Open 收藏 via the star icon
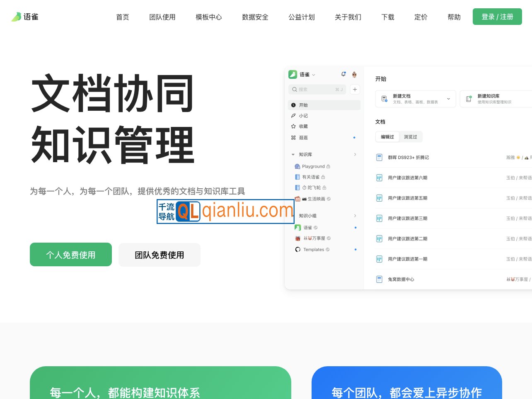This screenshot has width=532, height=399. [x=294, y=127]
